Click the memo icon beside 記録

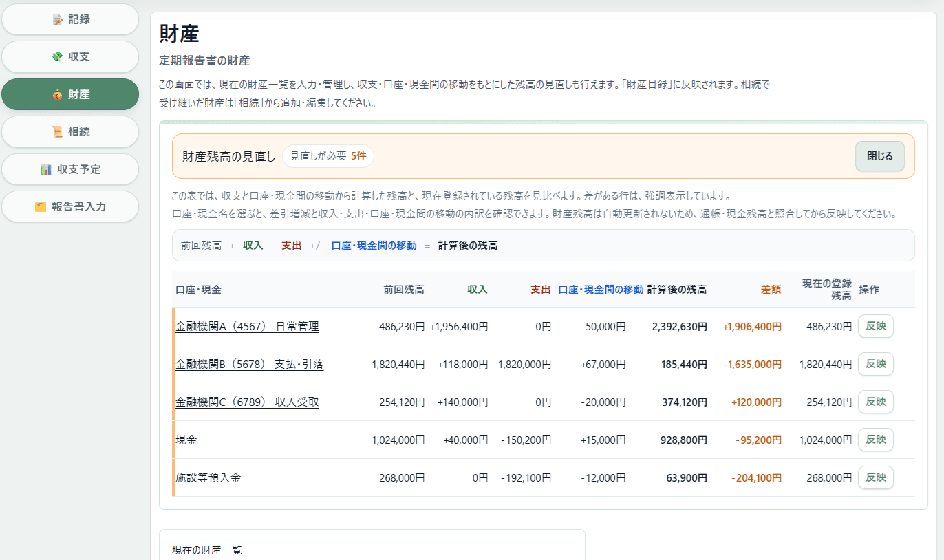[x=58, y=20]
